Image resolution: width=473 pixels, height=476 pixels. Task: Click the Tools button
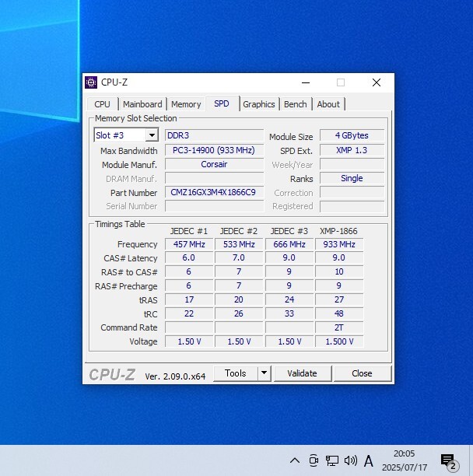pyautogui.click(x=236, y=373)
